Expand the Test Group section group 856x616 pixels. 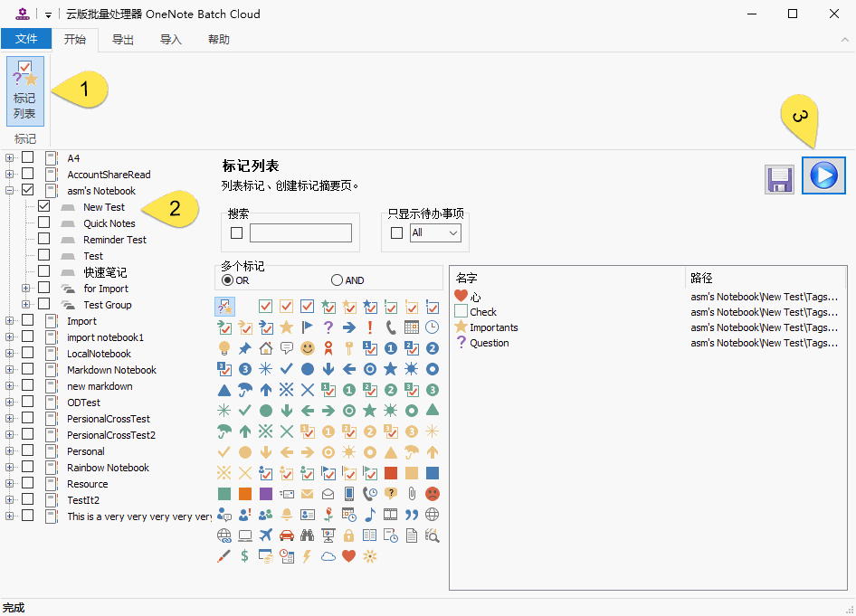click(x=25, y=305)
